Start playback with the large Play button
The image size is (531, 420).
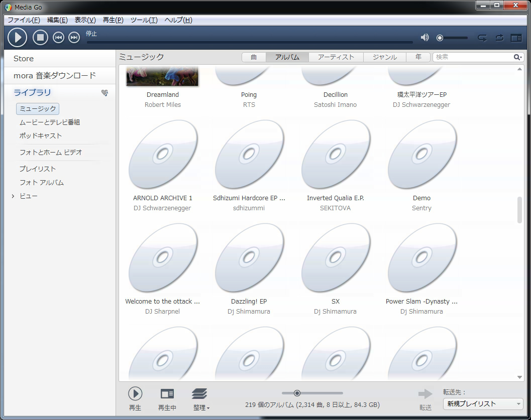click(17, 38)
